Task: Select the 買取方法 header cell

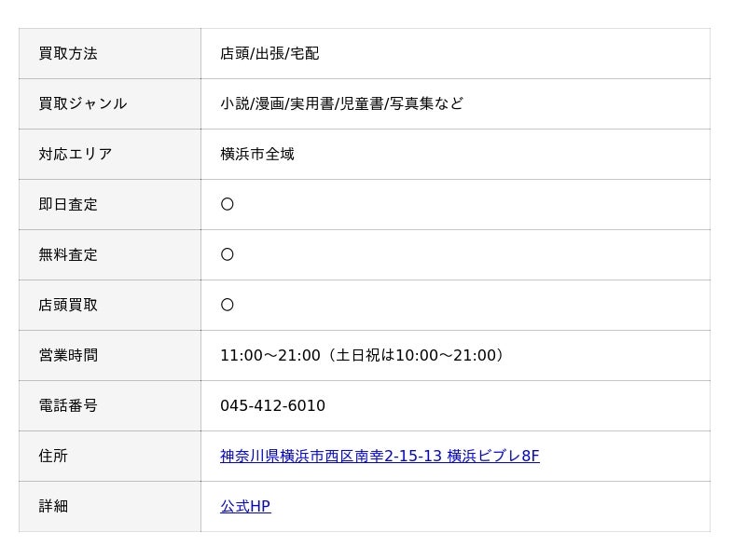Action: 110,54
